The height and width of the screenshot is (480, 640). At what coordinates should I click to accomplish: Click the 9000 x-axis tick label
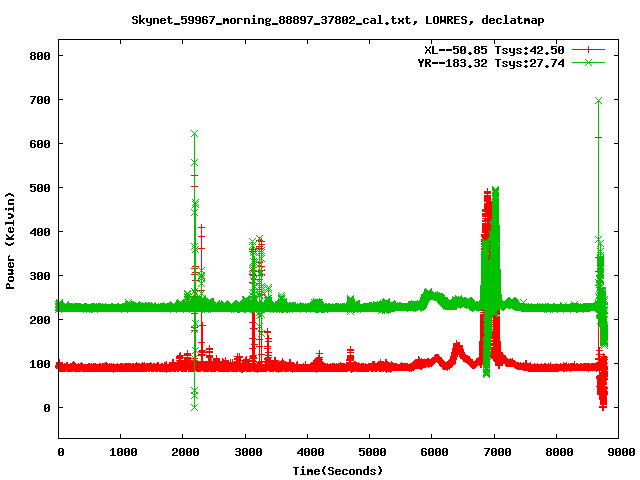621,452
